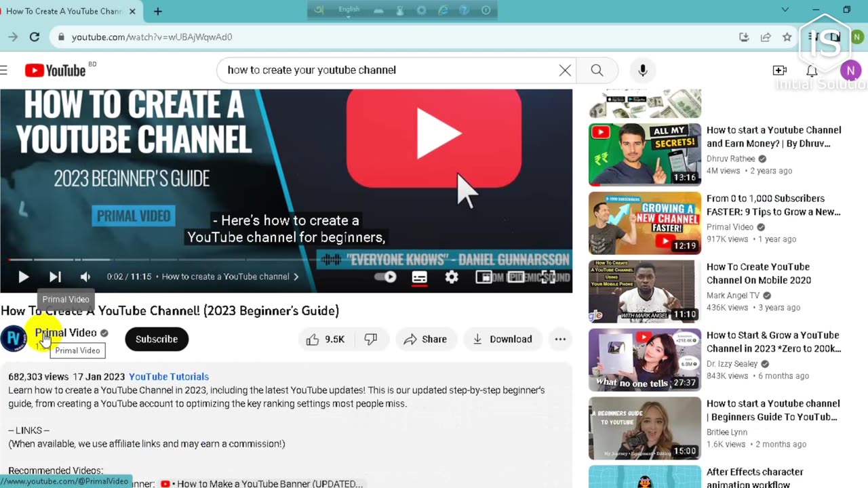This screenshot has width=868, height=488.
Task: Select the 'Dr. Izzy Sealey' channel name
Action: 732,364
